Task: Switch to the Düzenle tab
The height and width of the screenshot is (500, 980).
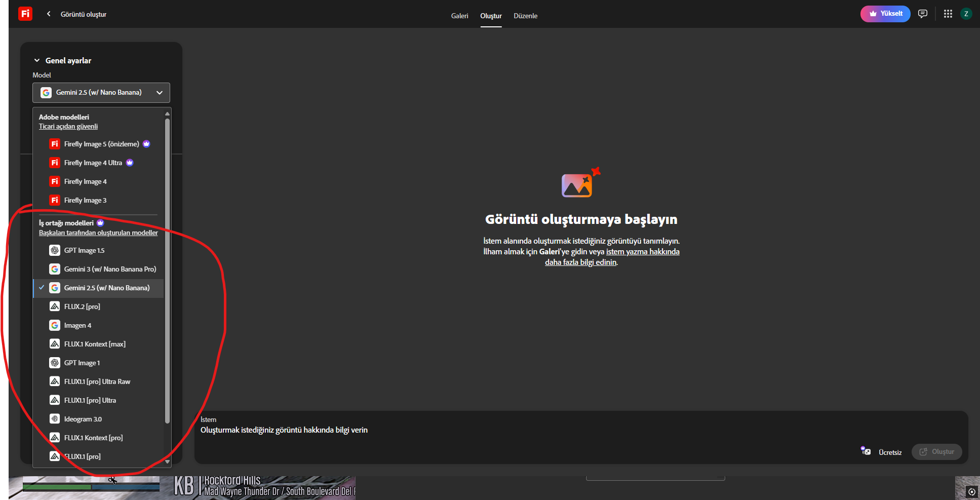Action: click(525, 16)
